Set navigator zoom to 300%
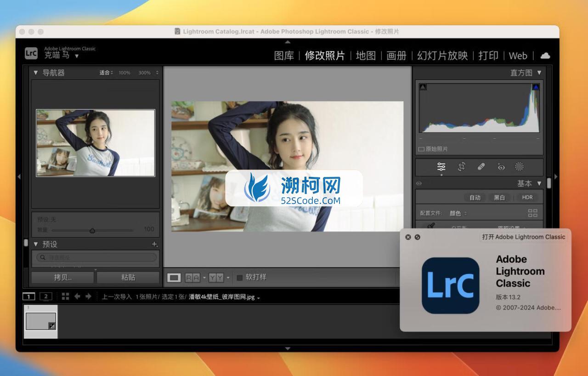Screen dimensions: 588x376 pyautogui.click(x=144, y=73)
